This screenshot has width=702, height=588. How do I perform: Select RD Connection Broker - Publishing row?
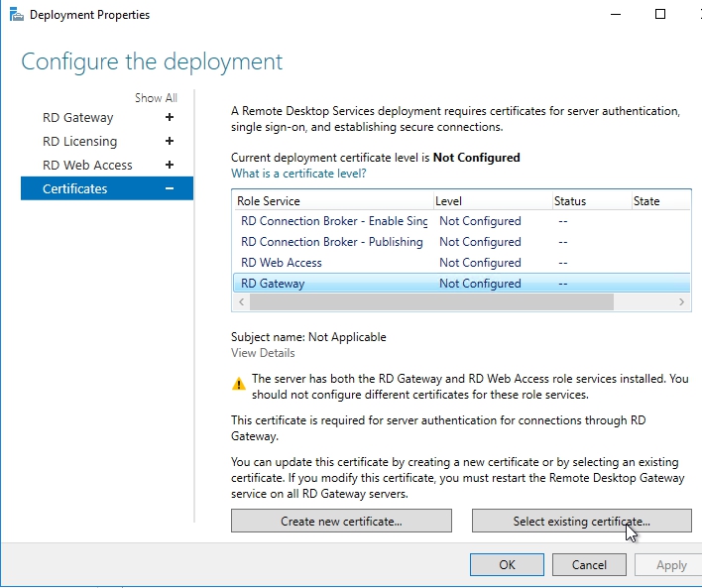click(x=331, y=242)
